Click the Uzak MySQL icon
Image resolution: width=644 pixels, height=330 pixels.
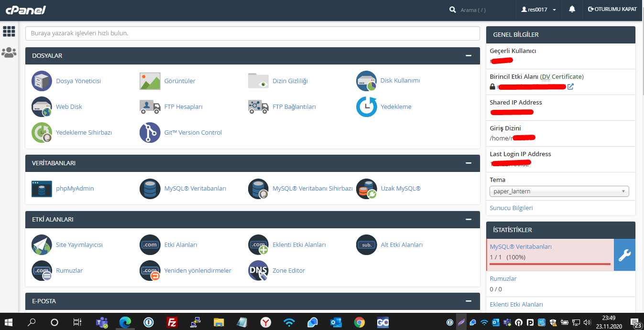click(x=366, y=189)
